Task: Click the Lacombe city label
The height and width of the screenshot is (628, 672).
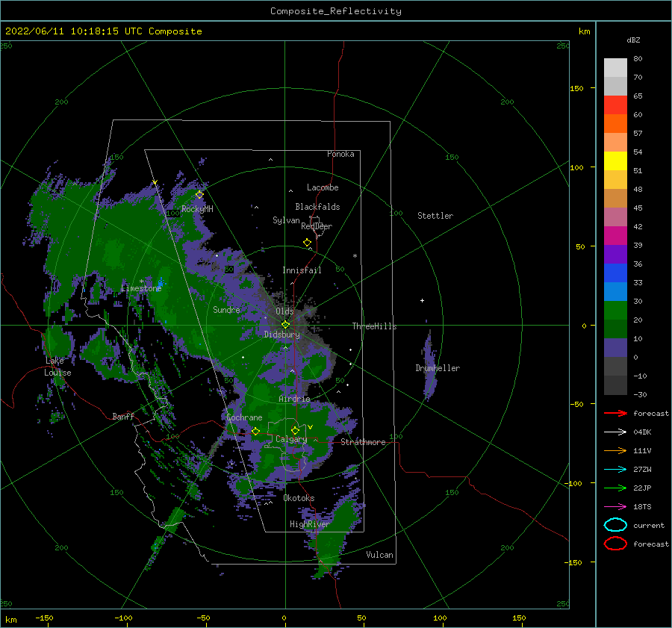Action: click(323, 187)
